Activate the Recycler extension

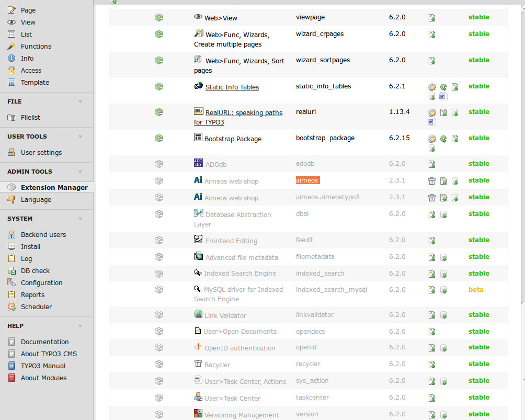point(159,364)
